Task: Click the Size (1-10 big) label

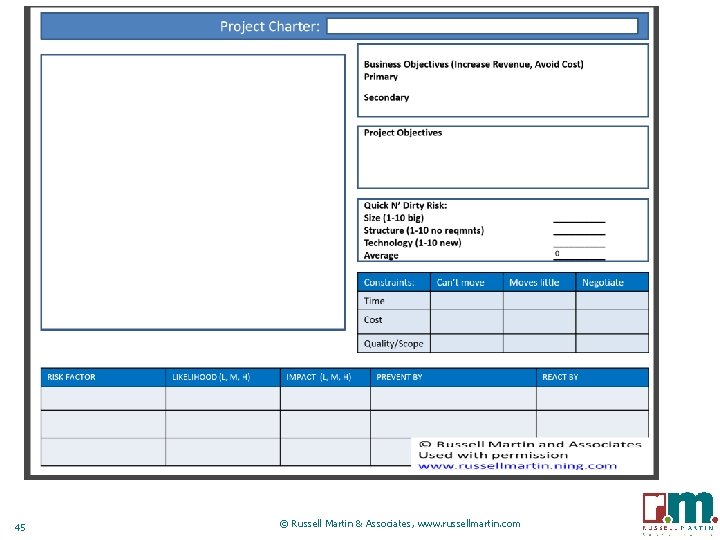Action: 394,218
